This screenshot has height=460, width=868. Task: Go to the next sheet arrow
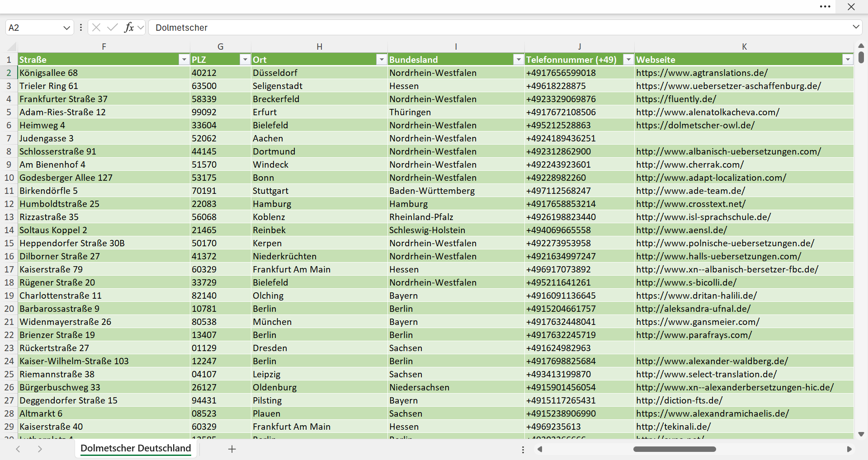click(x=40, y=449)
